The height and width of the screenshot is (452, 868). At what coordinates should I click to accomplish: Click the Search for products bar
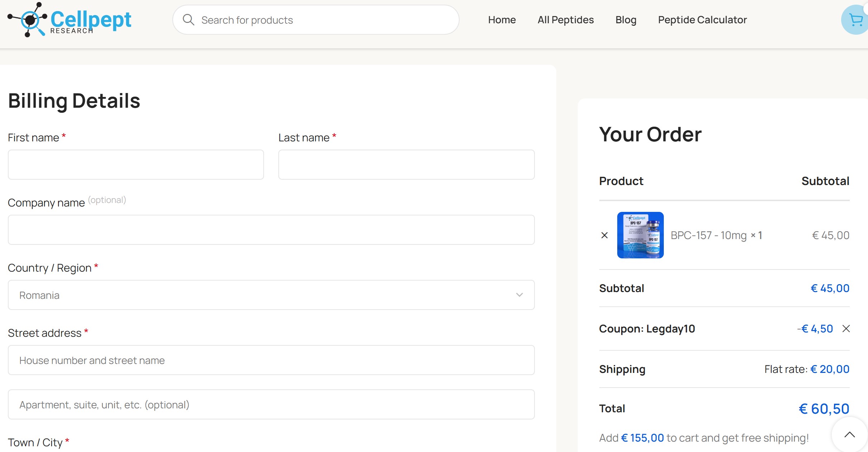[315, 19]
